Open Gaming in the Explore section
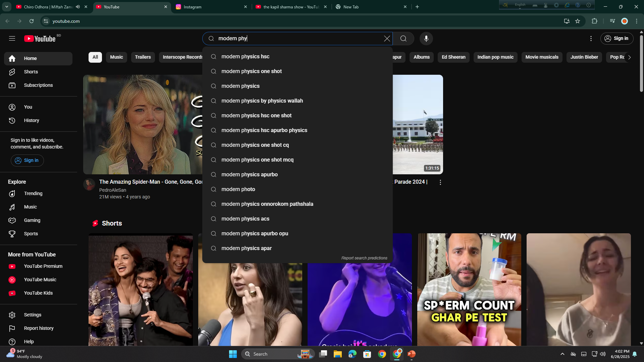The height and width of the screenshot is (362, 644). pos(38,220)
